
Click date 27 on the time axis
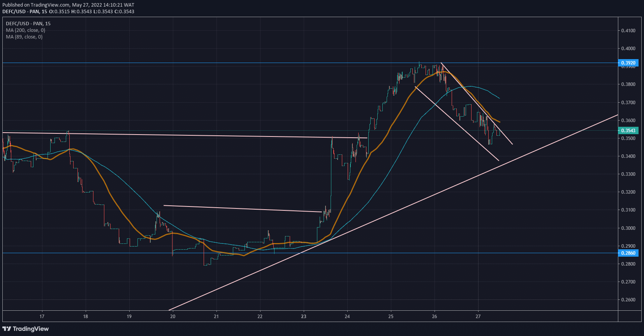pos(478,317)
